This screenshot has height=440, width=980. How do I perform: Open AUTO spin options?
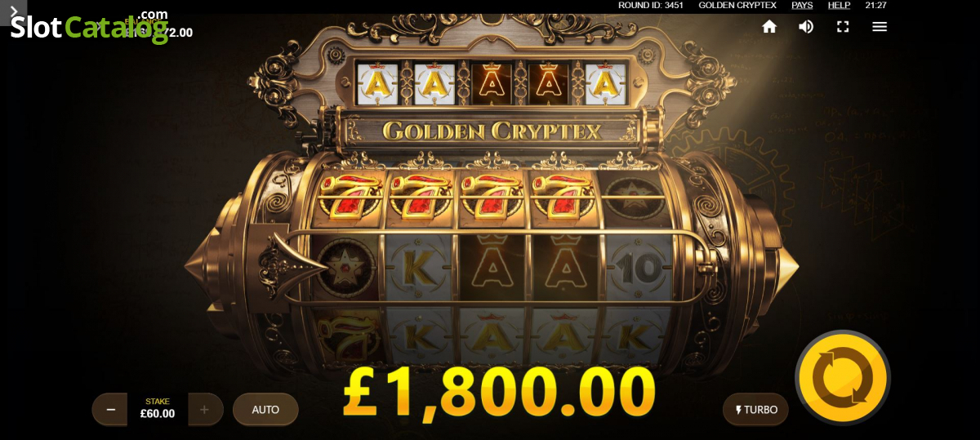pyautogui.click(x=265, y=409)
